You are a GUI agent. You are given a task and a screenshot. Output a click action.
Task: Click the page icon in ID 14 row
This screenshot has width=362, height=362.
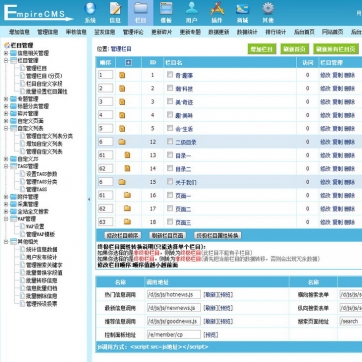pyautogui.click(x=127, y=168)
